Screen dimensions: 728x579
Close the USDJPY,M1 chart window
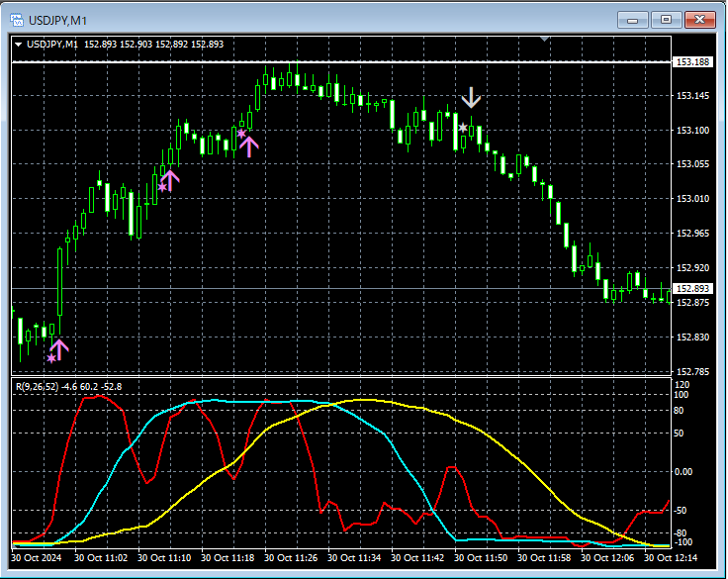pyautogui.click(x=699, y=19)
